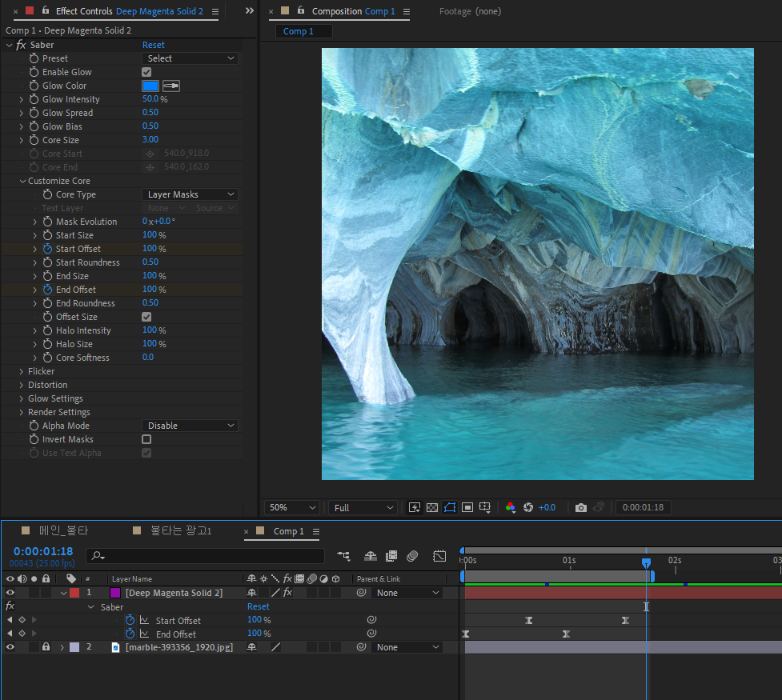Toggle the transparency grid in viewer
782x700 pixels.
point(432,507)
